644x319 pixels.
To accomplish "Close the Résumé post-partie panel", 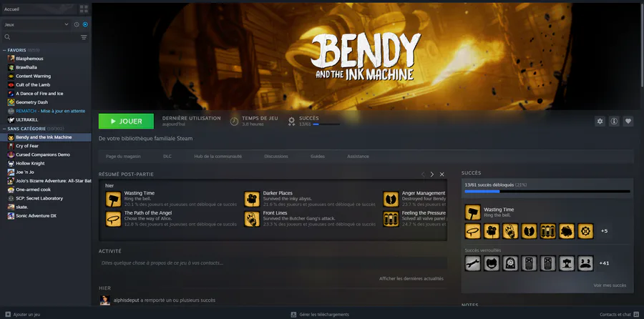I will coord(442,175).
